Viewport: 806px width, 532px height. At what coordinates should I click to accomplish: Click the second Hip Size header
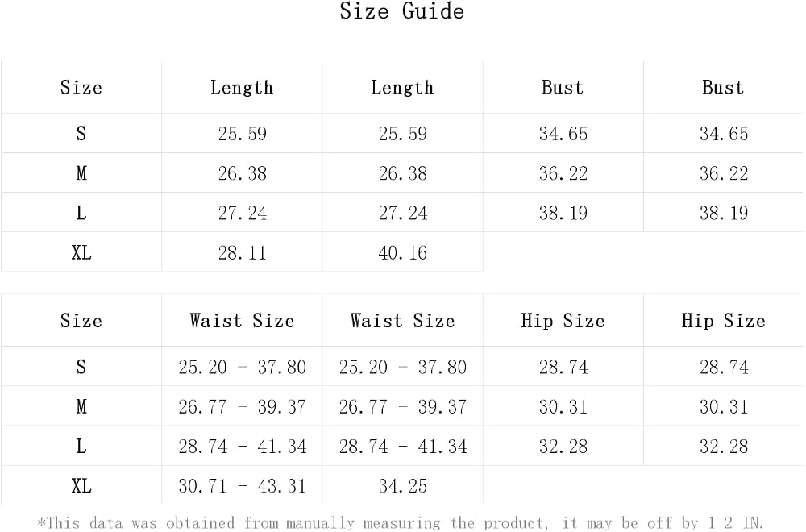pyautogui.click(x=723, y=321)
